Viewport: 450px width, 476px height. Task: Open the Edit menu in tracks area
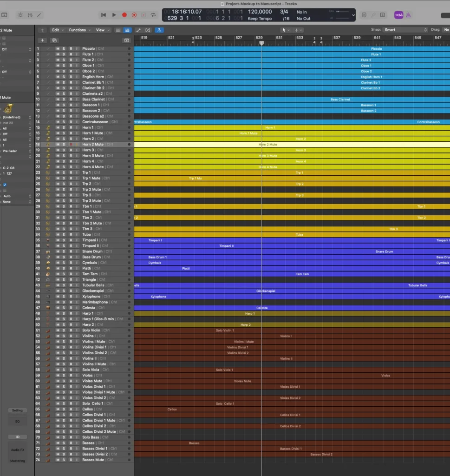click(x=58, y=30)
